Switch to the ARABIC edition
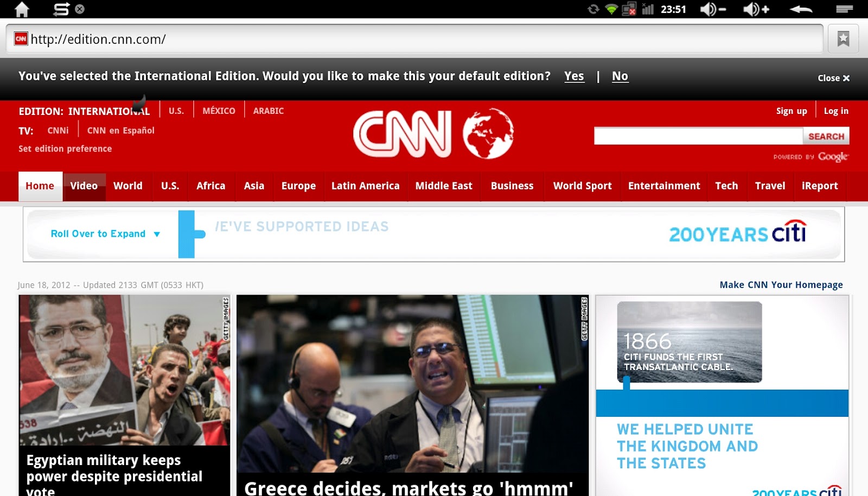The width and height of the screenshot is (868, 496). (x=269, y=111)
